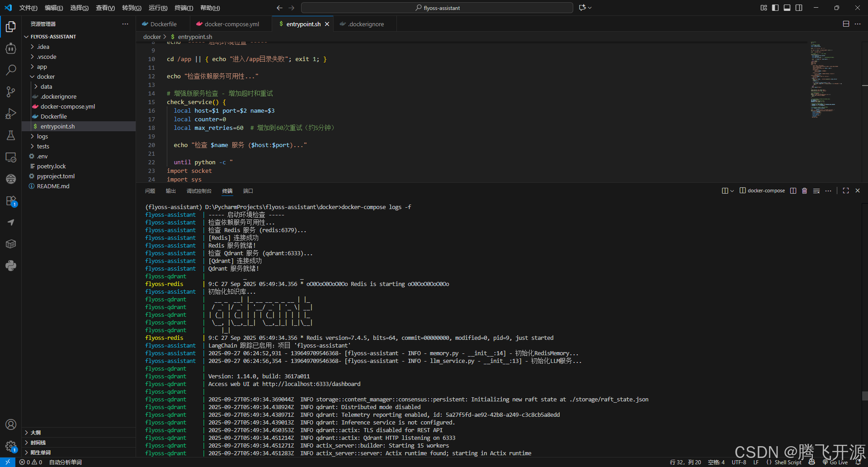
Task: Click the remote window indicator in status bar
Action: (x=8, y=462)
